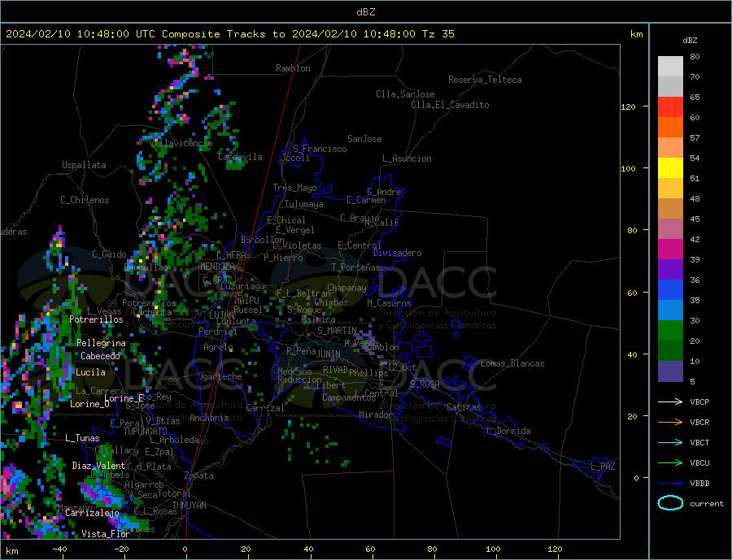732x560 pixels.
Task: Click the pink Diaz_Valent place label
Action: 98,466
